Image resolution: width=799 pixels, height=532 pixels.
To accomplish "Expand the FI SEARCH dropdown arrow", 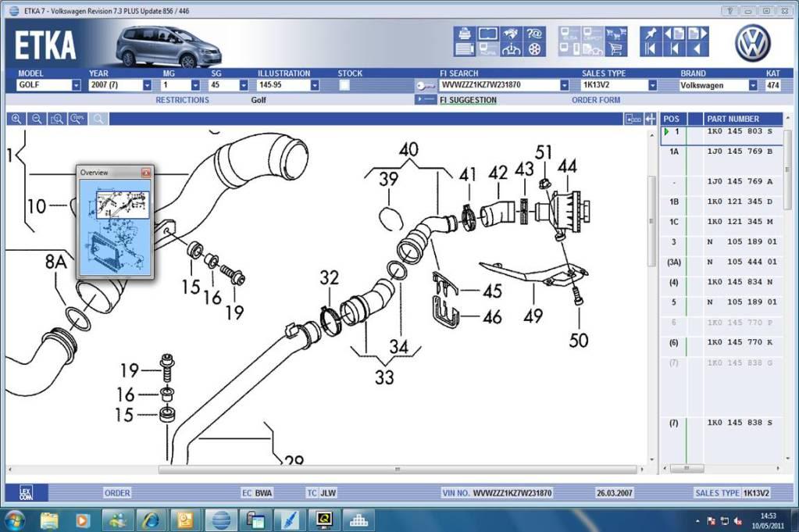I will coord(564,85).
